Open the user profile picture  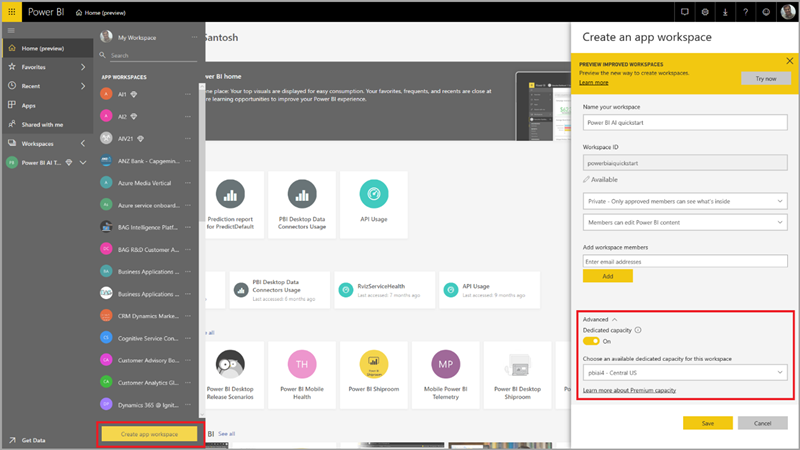(x=787, y=11)
